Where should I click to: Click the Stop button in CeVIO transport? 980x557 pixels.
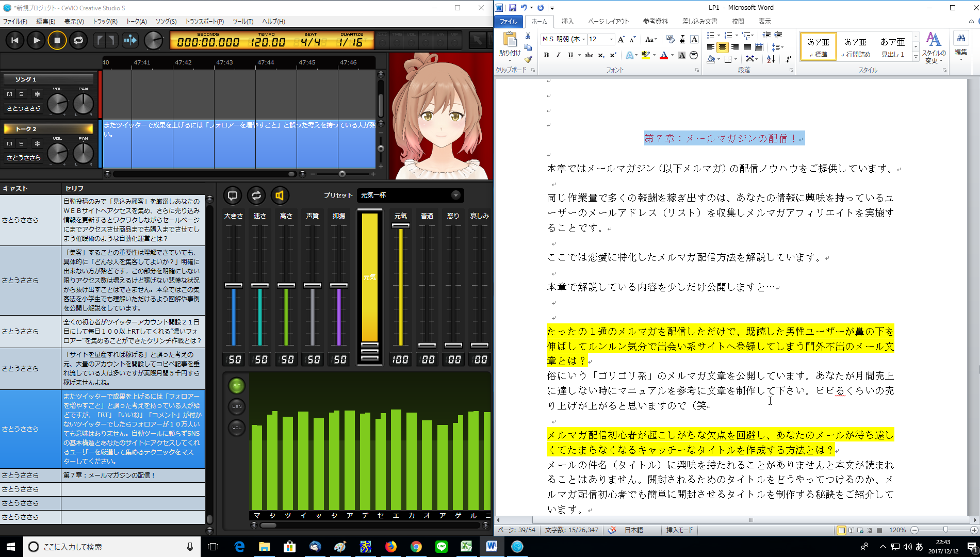pyautogui.click(x=57, y=40)
